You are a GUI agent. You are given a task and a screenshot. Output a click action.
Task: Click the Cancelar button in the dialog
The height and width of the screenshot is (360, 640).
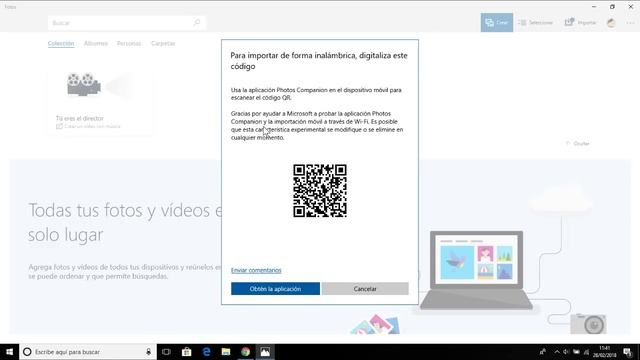pyautogui.click(x=365, y=289)
